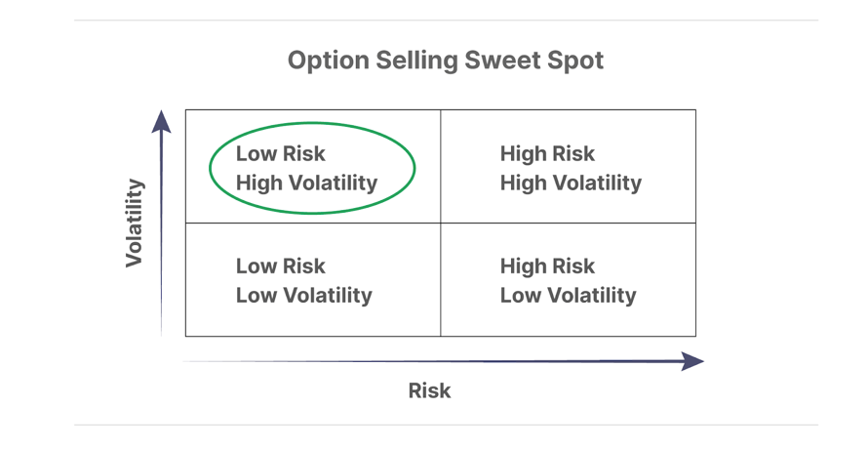
Task: Click the separator line below the chart
Action: (446, 426)
